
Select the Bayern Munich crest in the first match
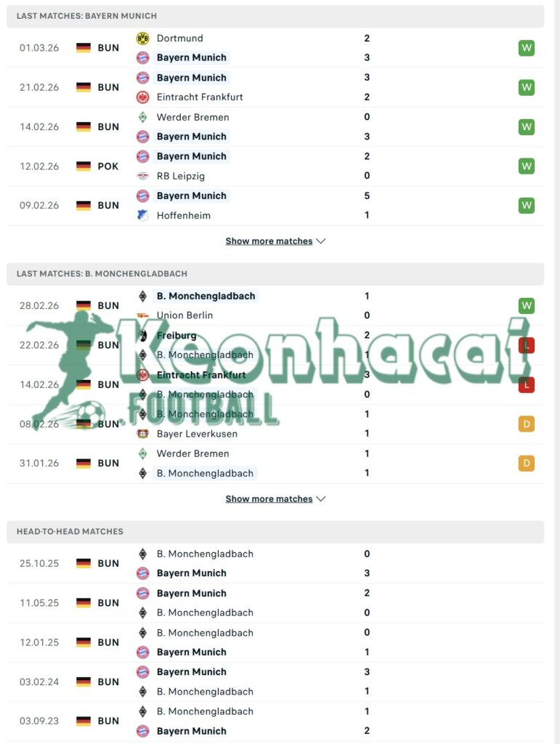tap(142, 57)
